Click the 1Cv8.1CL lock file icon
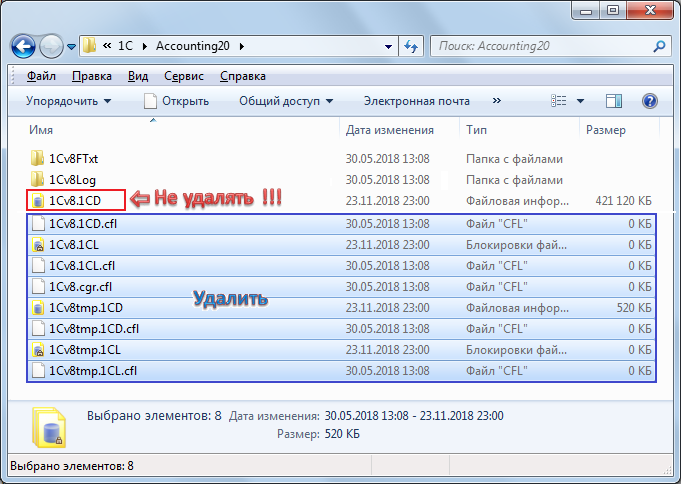 tap(38, 245)
